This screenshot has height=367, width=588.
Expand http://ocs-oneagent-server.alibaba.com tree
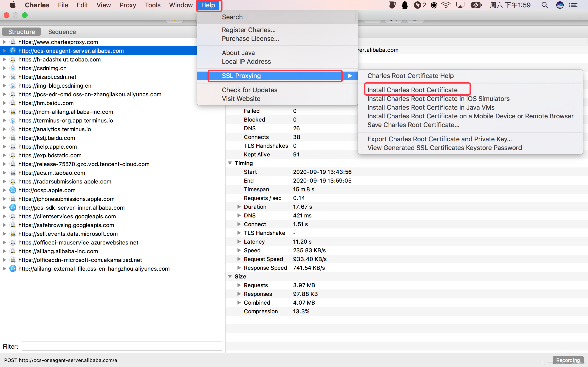[x=4, y=51]
